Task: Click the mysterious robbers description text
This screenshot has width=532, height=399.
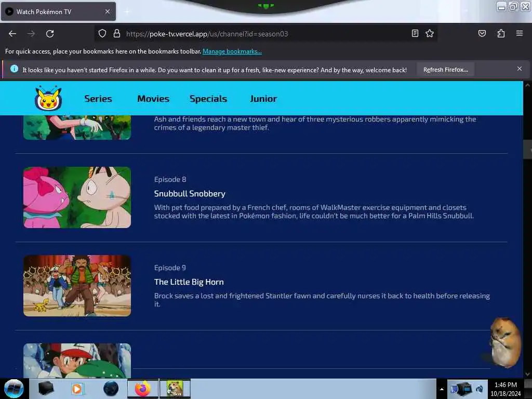Action: point(315,123)
